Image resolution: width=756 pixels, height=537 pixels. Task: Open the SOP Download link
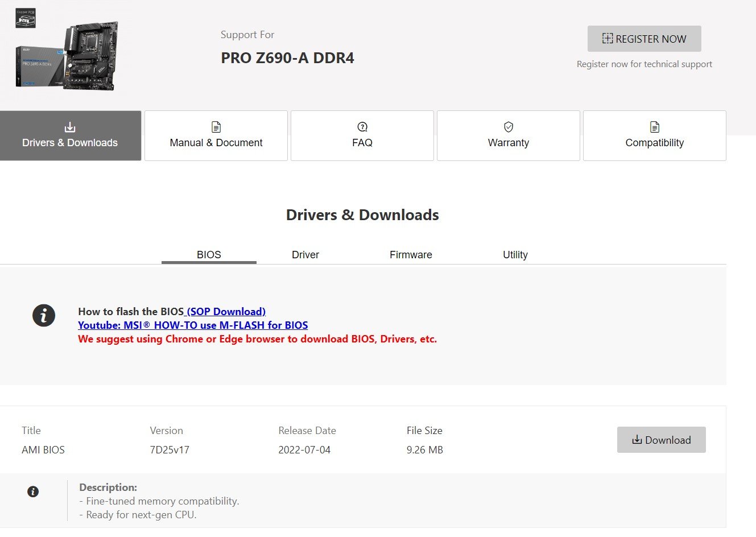(226, 312)
